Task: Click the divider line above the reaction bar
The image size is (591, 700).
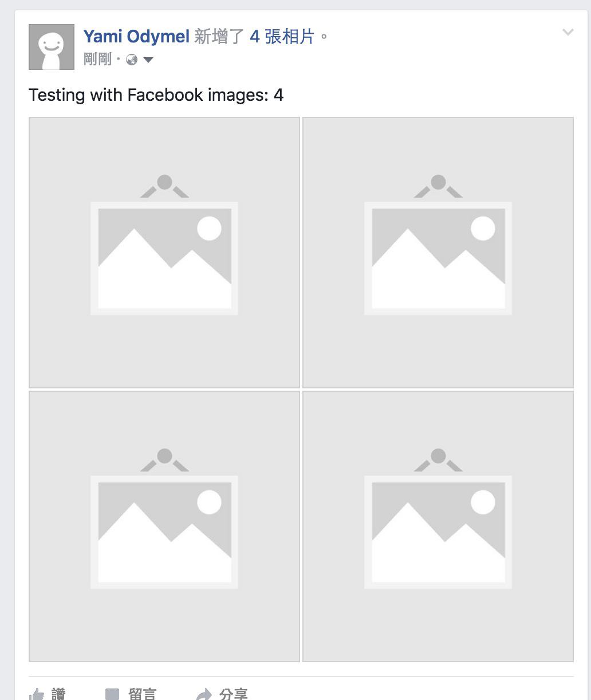Action: click(301, 677)
